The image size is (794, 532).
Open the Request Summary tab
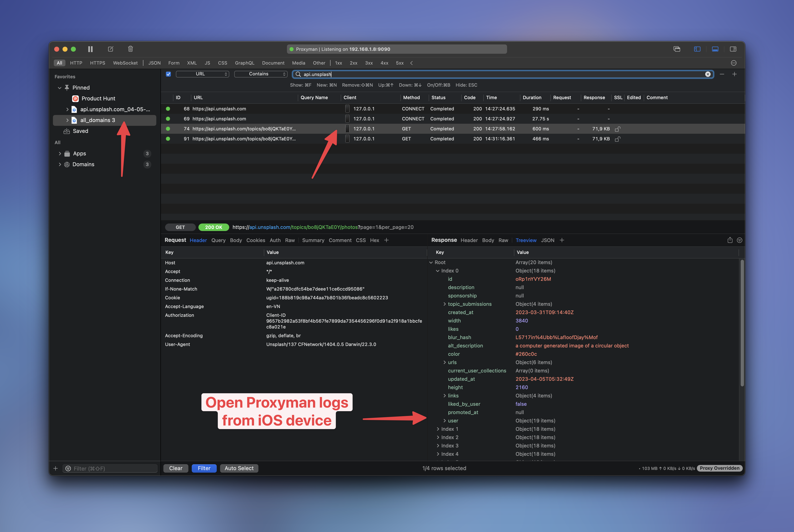313,240
